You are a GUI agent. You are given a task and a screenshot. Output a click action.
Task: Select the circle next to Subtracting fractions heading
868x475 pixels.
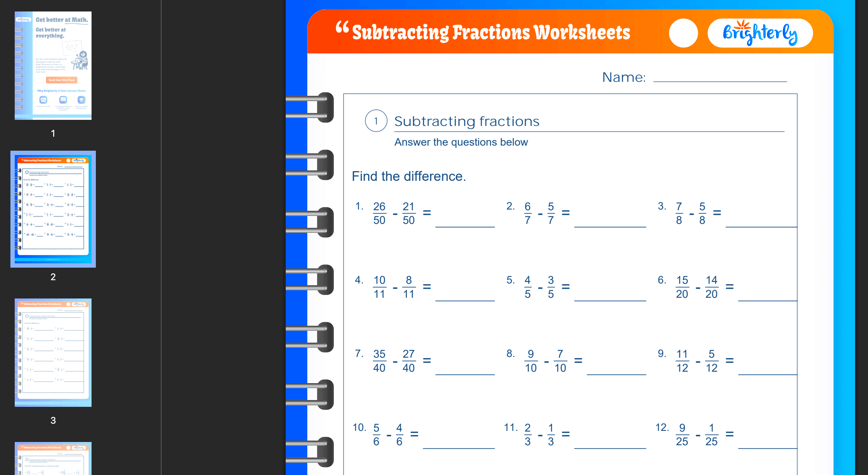coord(375,121)
